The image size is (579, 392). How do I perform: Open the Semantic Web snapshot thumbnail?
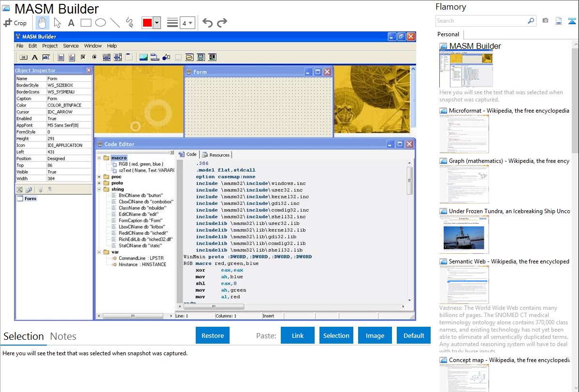tap(464, 284)
